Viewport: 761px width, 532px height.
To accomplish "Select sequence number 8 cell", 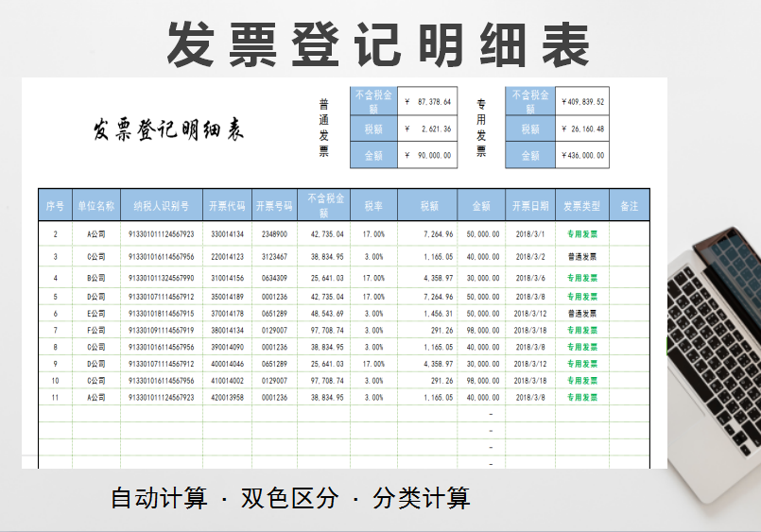I will point(56,347).
